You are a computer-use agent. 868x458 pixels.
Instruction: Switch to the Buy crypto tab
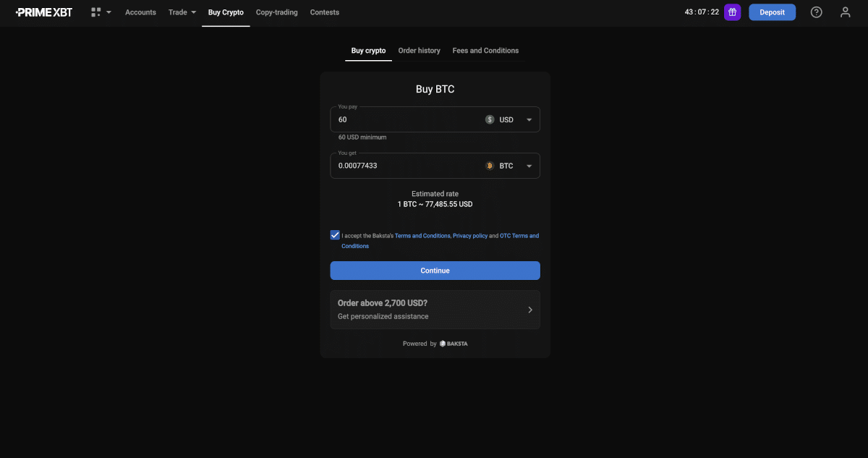[x=368, y=51]
